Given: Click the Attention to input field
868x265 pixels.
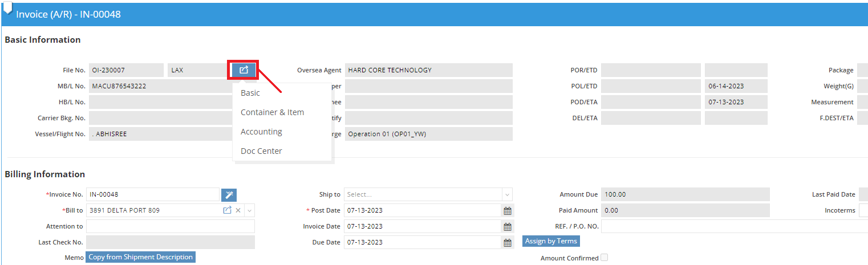Looking at the screenshot, I should point(170,226).
